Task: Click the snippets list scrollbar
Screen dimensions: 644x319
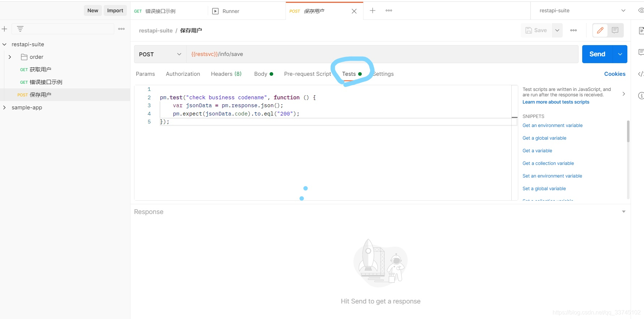Action: tap(628, 131)
